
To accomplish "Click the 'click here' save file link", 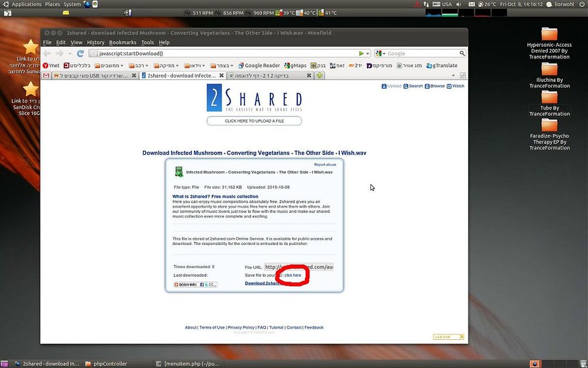I will (x=292, y=275).
